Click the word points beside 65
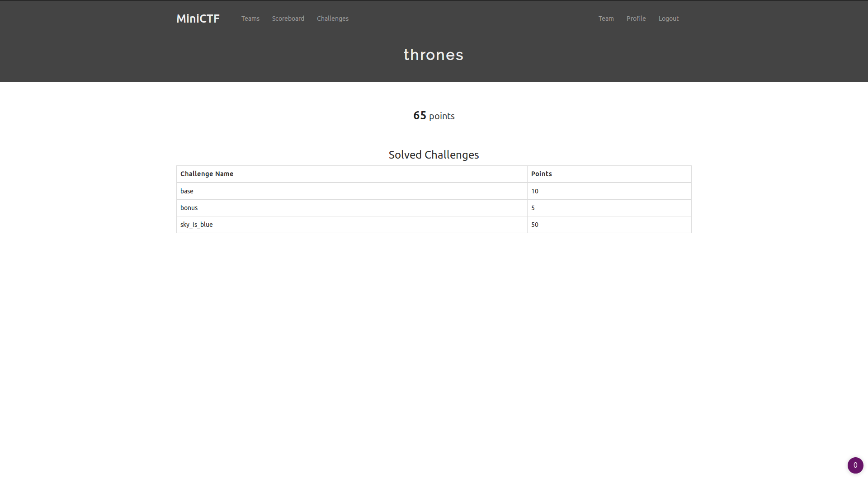868x488 pixels. point(442,116)
